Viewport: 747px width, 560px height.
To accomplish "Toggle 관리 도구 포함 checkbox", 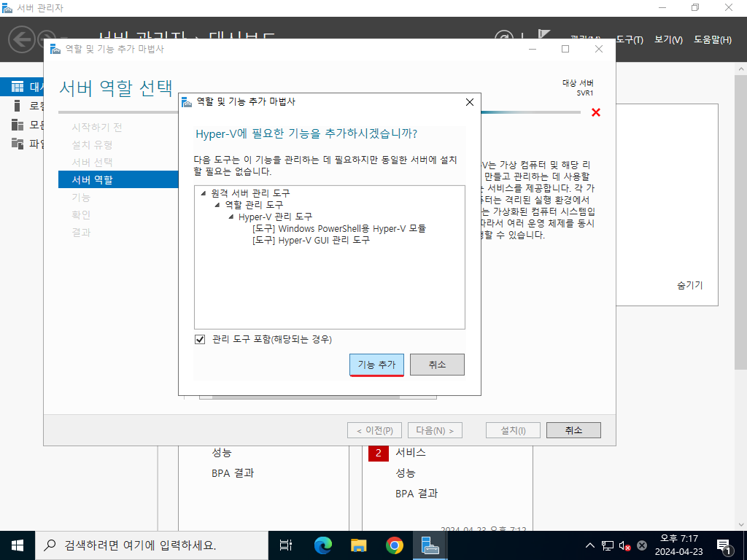I will [200, 339].
